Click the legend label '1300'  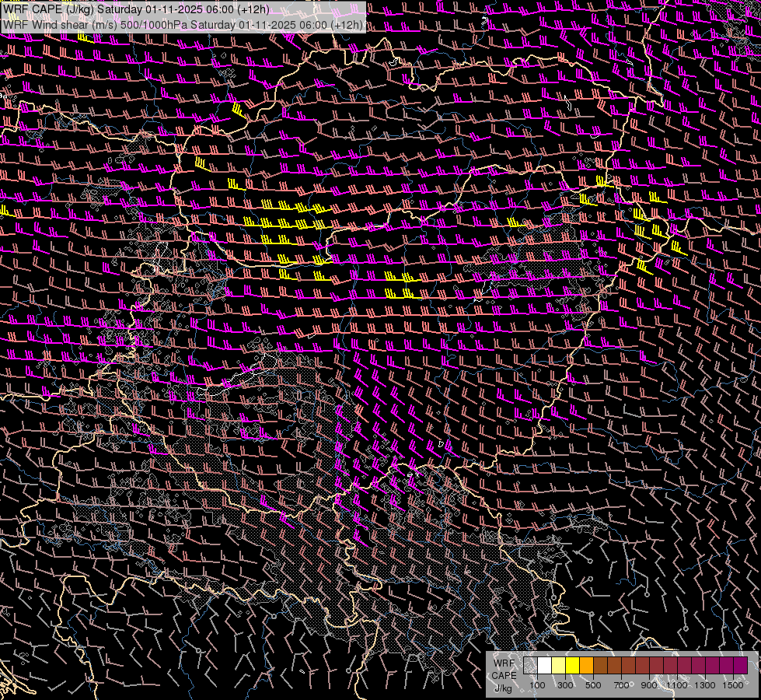point(705,685)
